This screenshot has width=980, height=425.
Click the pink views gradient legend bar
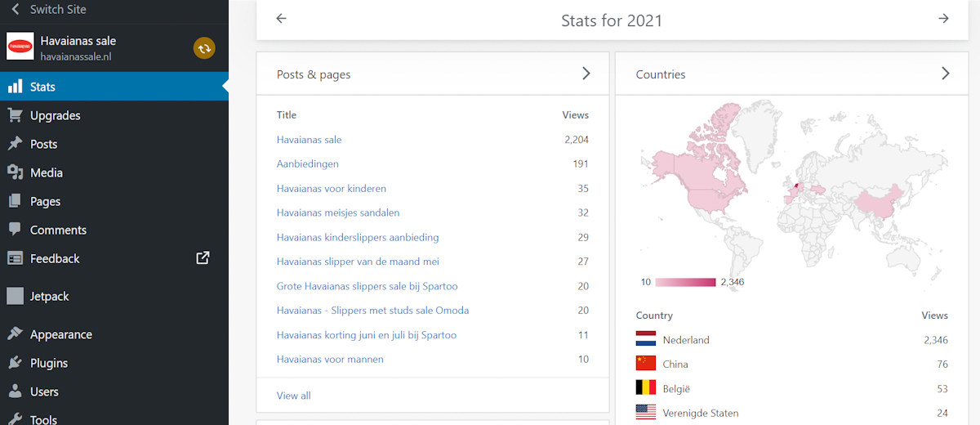[x=685, y=282]
